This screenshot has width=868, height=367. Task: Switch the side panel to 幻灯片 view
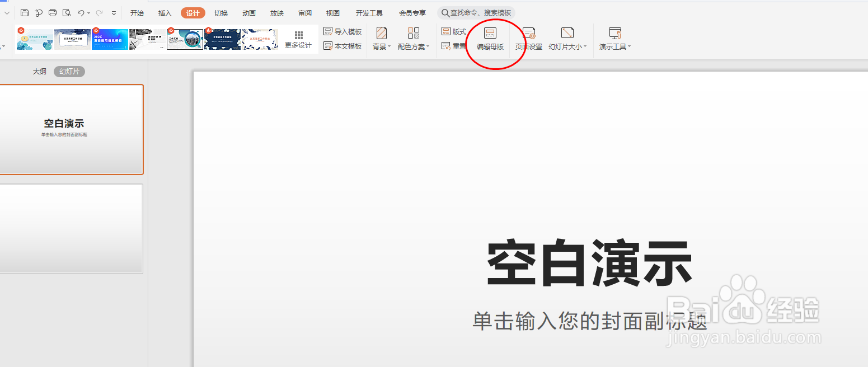pos(69,72)
